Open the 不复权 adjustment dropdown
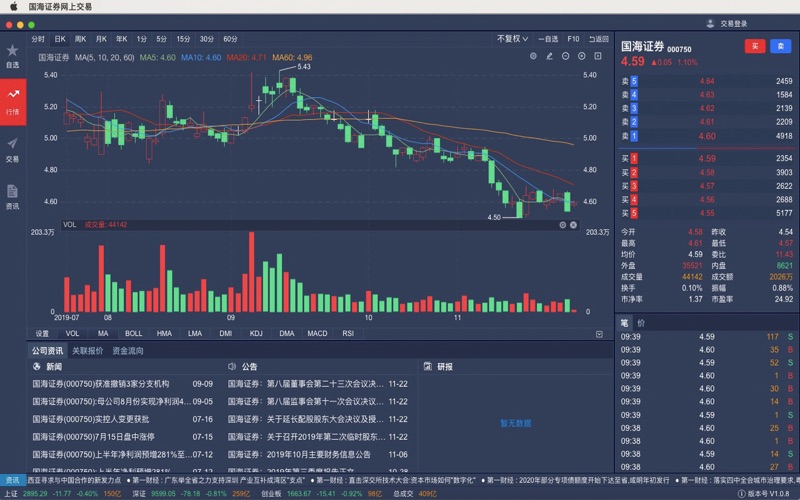The width and height of the screenshot is (800, 500). [512, 39]
